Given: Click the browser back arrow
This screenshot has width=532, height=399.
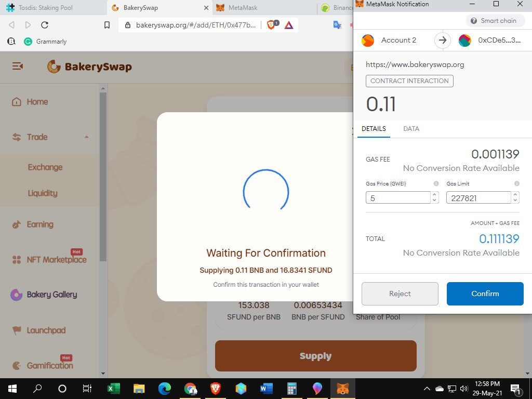Looking at the screenshot, I should click(11, 25).
